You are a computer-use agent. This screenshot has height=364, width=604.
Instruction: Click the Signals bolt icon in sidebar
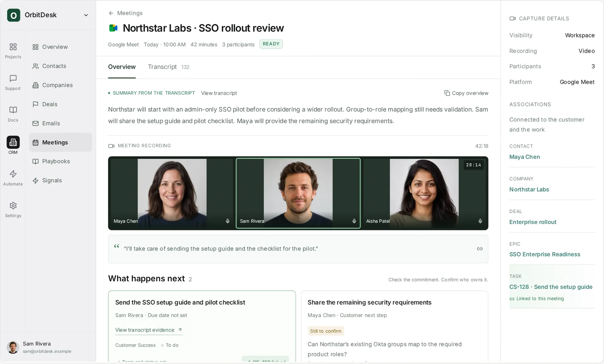pos(36,181)
